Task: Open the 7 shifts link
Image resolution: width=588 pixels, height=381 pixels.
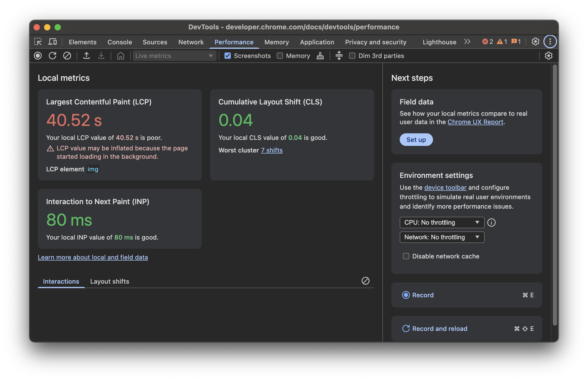Action: pos(272,150)
